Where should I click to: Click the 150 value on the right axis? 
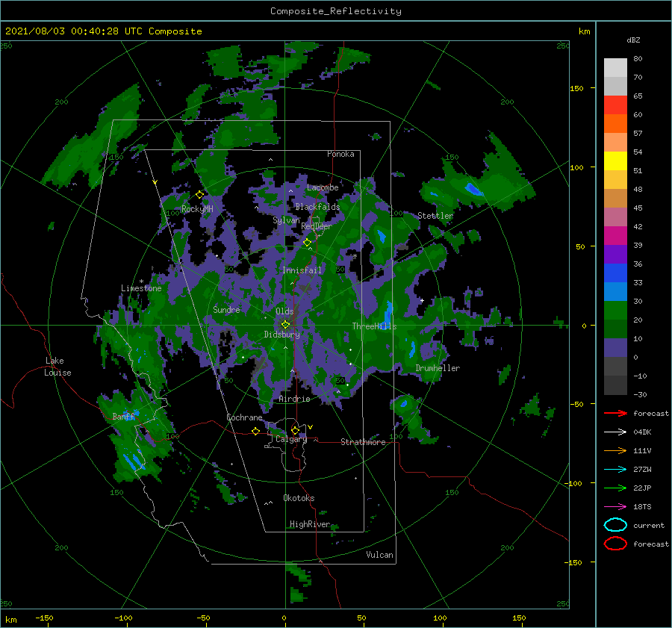click(x=576, y=88)
